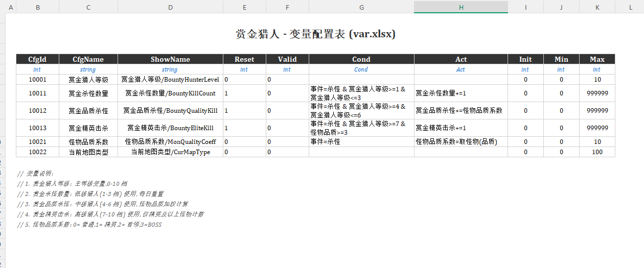Viewport: 644px width, 268px height.
Task: Click ShowName cell 赏金精英击杀/BountyEliteKill
Action: click(170, 128)
